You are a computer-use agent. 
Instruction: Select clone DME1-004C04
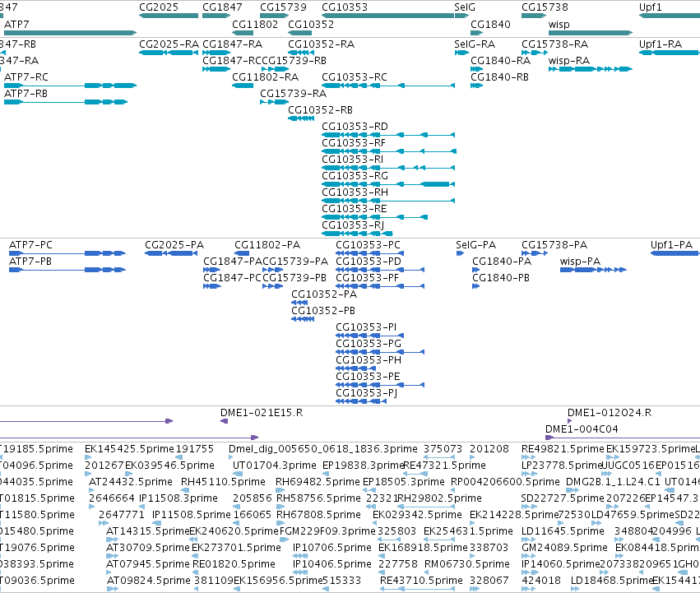coord(623,438)
